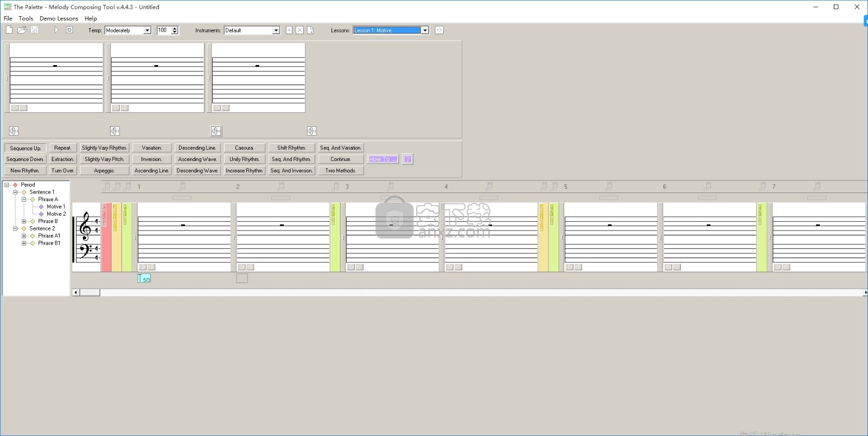Click the Arpeggio. button

[x=104, y=171]
